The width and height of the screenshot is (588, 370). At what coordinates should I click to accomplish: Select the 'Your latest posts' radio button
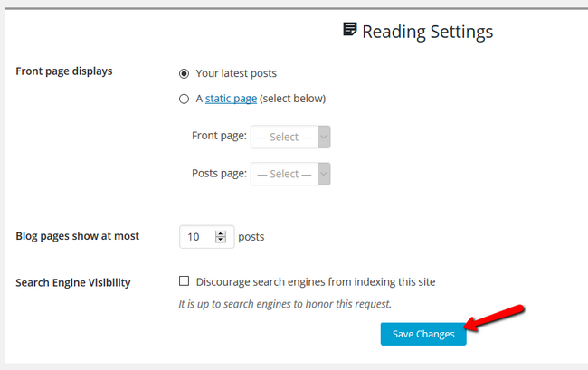(x=184, y=73)
